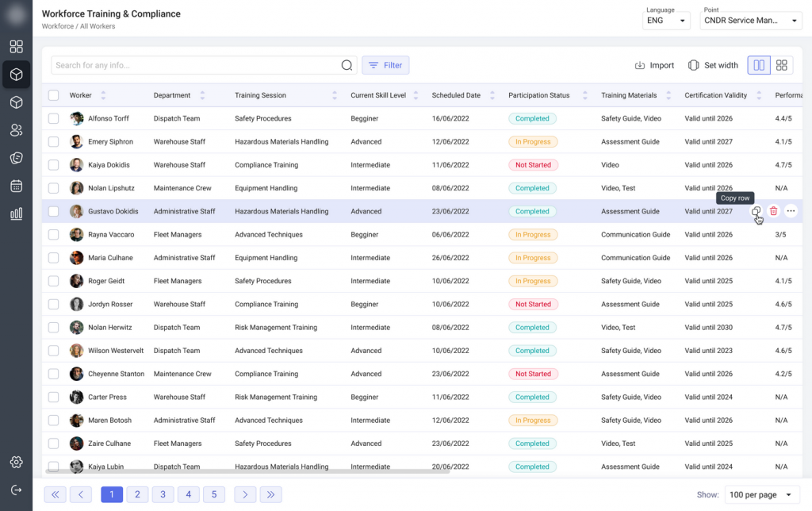
Task: Switch to grid view layout
Action: [782, 65]
